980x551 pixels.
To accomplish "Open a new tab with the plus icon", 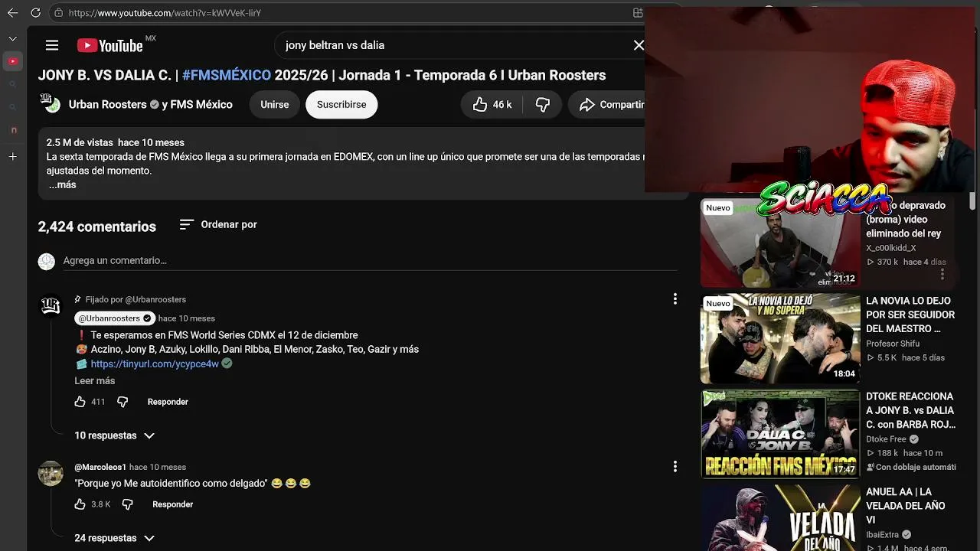I will click(x=13, y=157).
